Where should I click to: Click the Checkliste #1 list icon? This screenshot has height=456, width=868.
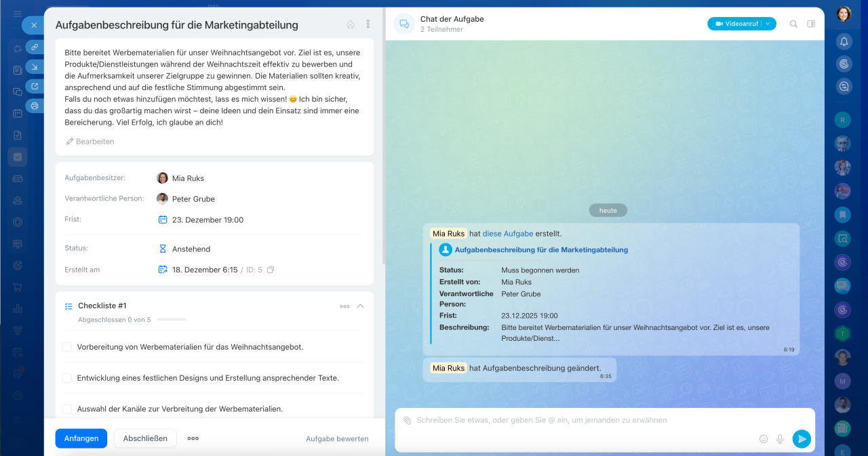click(x=68, y=306)
